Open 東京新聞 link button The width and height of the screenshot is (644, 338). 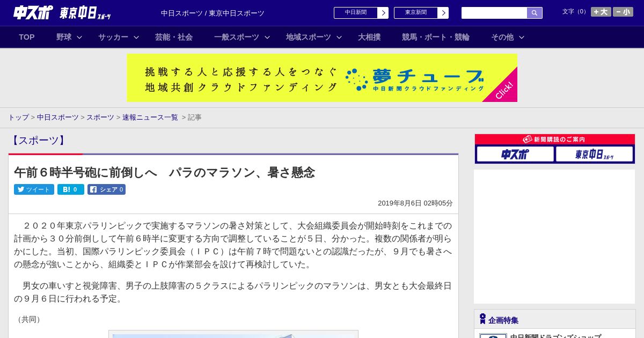click(x=416, y=13)
